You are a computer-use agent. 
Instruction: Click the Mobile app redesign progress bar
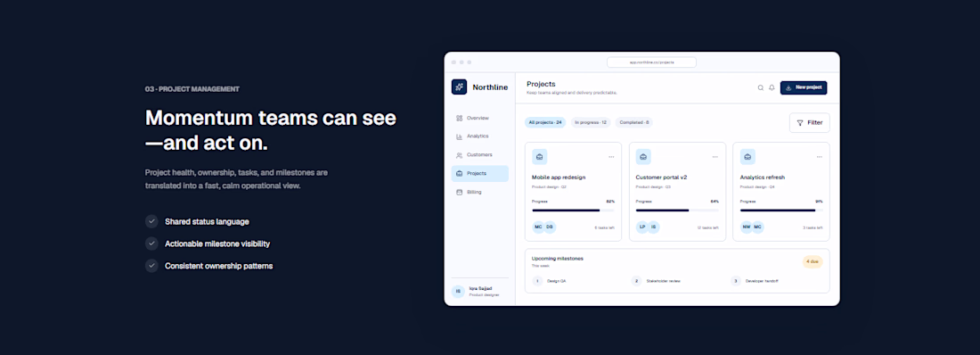pyautogui.click(x=573, y=211)
